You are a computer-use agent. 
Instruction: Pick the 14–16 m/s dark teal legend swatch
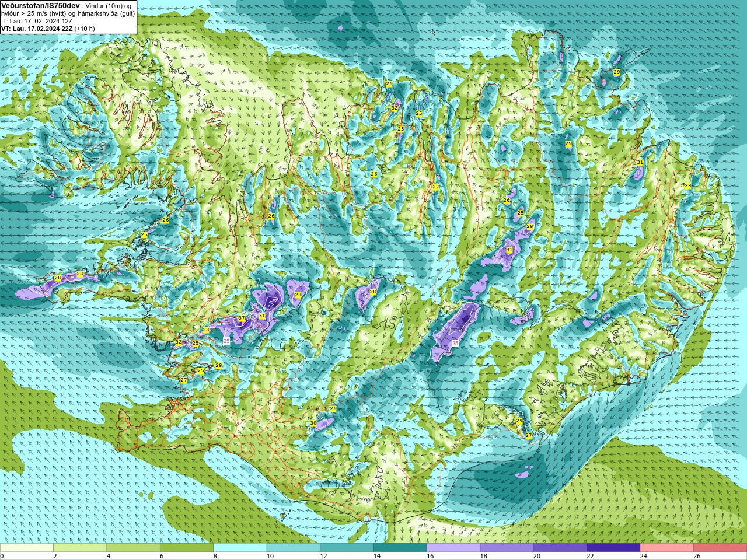pos(400,548)
